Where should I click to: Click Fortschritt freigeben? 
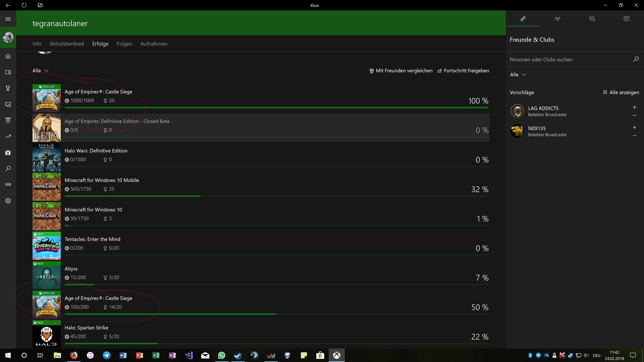point(463,71)
